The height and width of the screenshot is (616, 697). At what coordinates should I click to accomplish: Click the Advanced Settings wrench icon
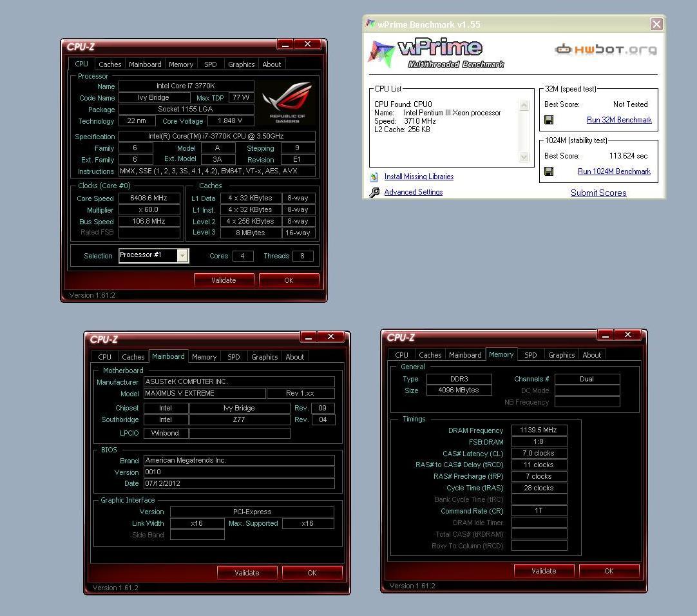pyautogui.click(x=374, y=192)
